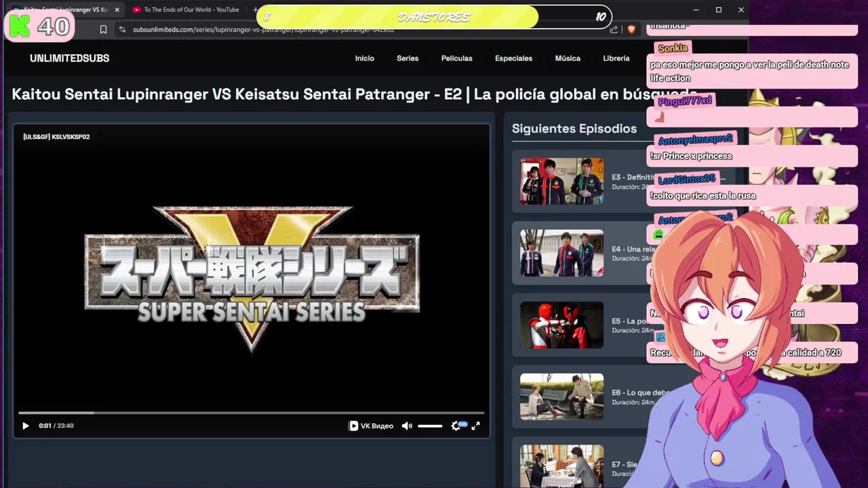
Task: Open the Especiales menu item
Action: (x=513, y=58)
